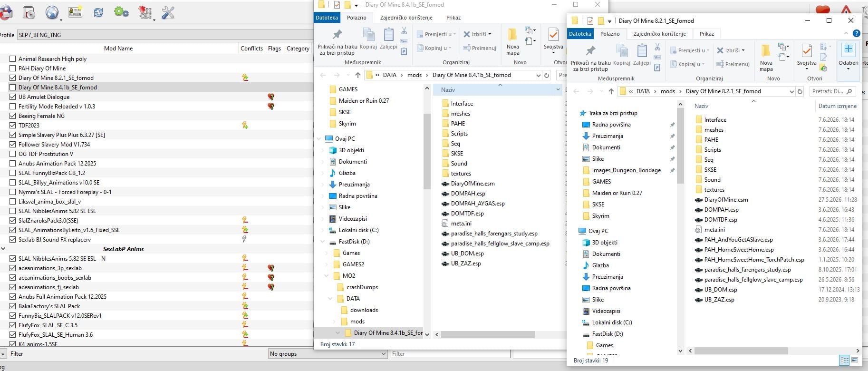Viewport: 868px width, 371px height.
Task: Click large icons view in 8.2.1 status bar
Action: tap(855, 361)
